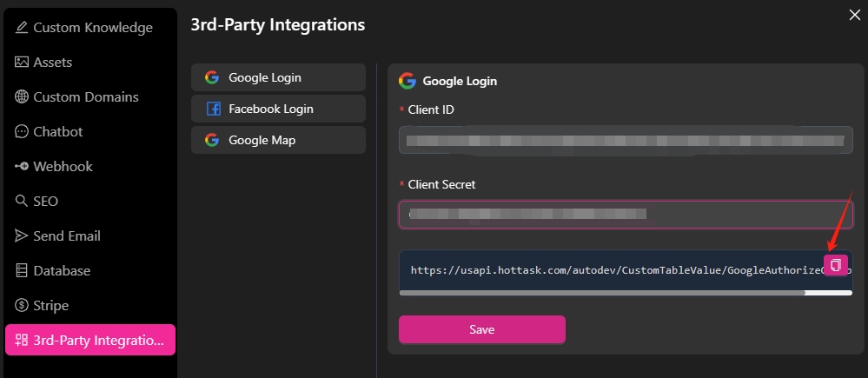
Task: Click the Stripe dollar icon
Action: coord(22,306)
